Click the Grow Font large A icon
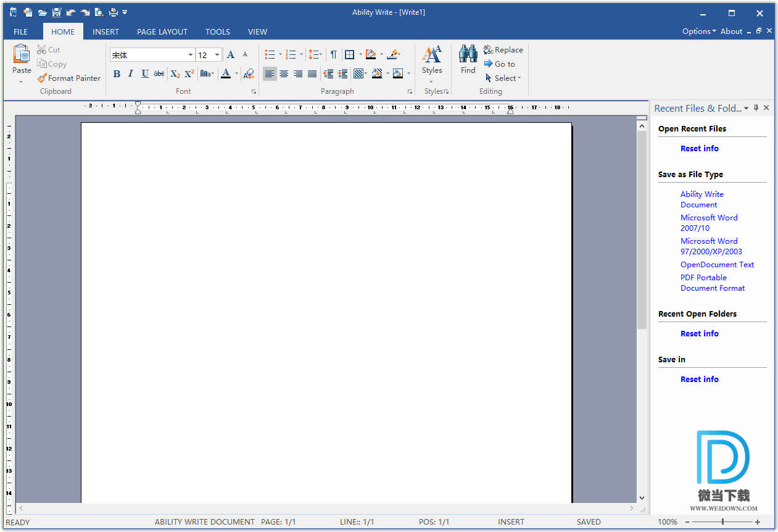Screen dimensions: 778x532 coord(231,55)
